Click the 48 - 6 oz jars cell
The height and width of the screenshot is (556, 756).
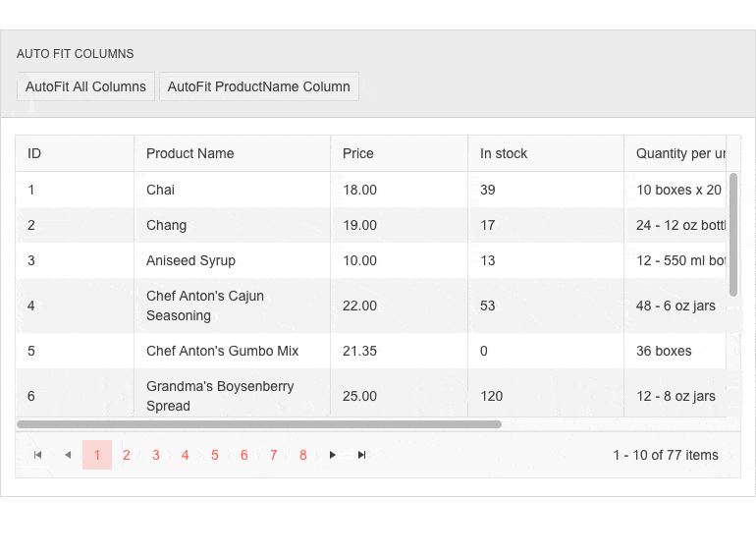pos(675,306)
